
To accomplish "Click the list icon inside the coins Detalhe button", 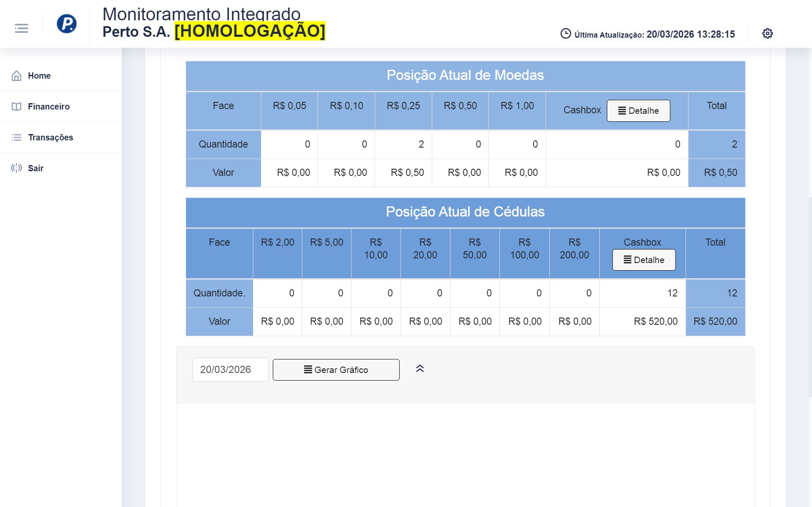I will pyautogui.click(x=621, y=111).
